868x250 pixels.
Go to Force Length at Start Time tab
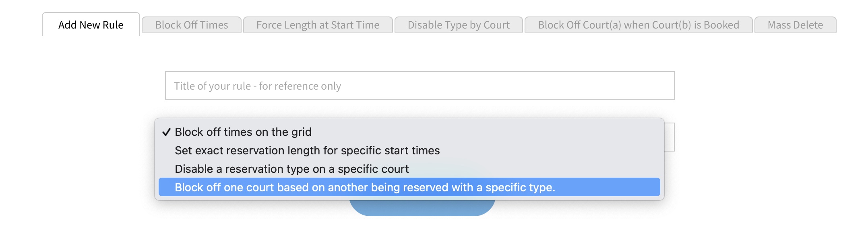tap(318, 25)
